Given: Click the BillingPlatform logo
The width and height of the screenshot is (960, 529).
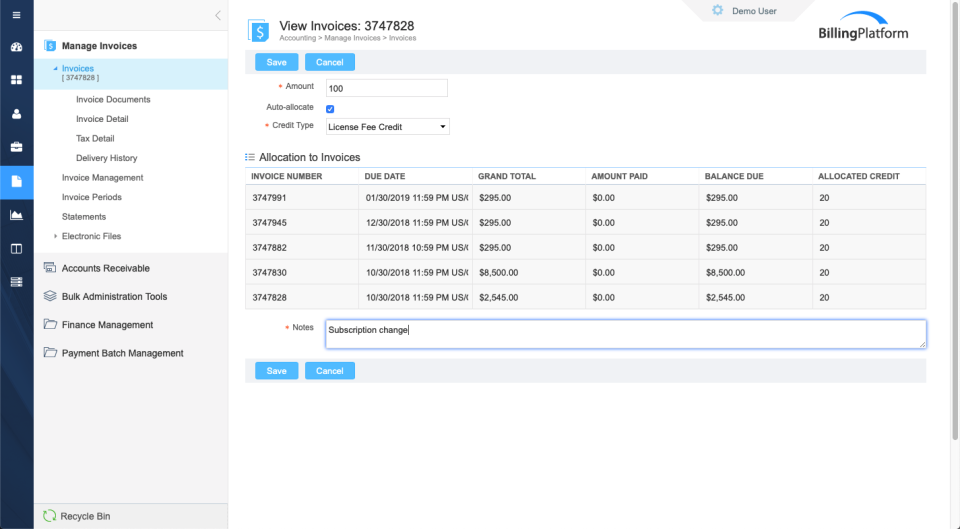Looking at the screenshot, I should 864,26.
